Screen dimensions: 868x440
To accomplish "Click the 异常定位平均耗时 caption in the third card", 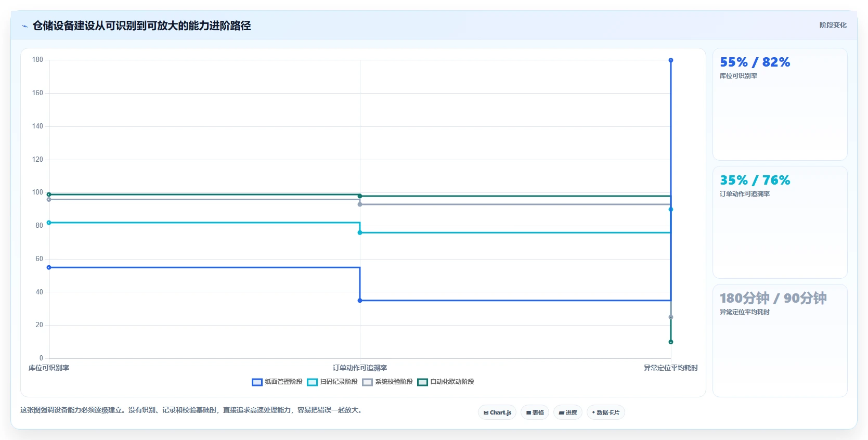I will click(x=745, y=312).
